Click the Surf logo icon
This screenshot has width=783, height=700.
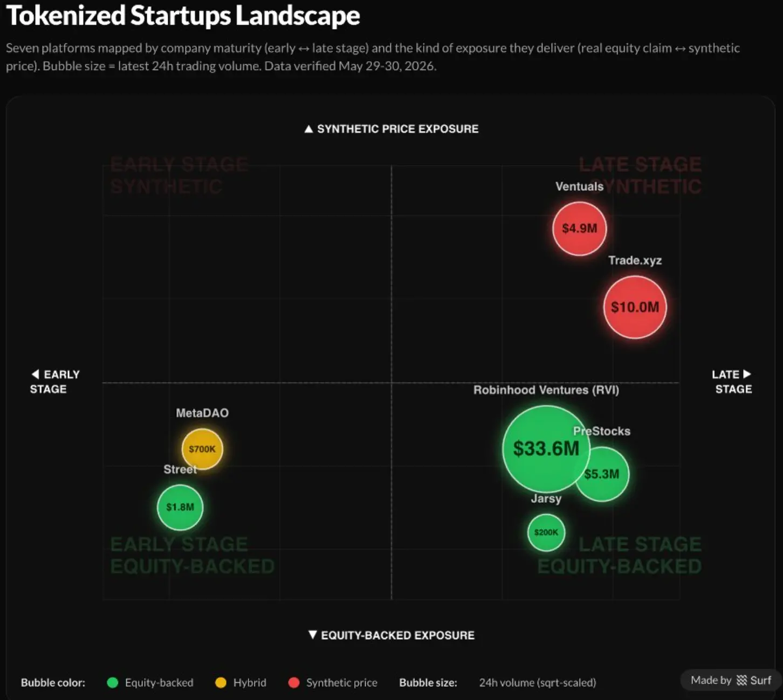pos(741,680)
